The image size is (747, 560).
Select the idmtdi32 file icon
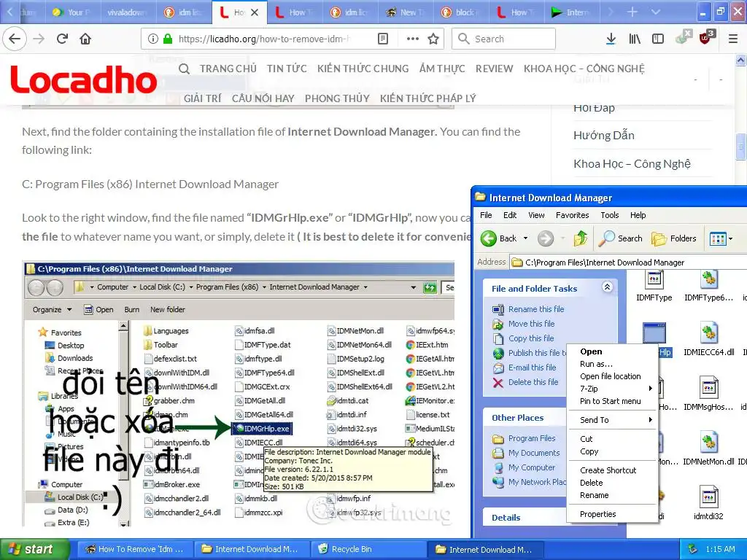[709, 497]
